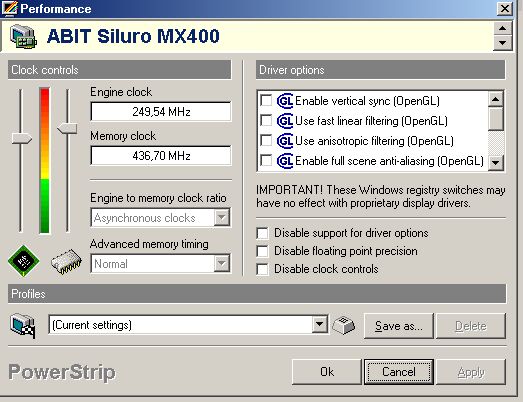Click the hotkey keyboard key icon
The width and height of the screenshot is (523, 402).
pyautogui.click(x=344, y=325)
